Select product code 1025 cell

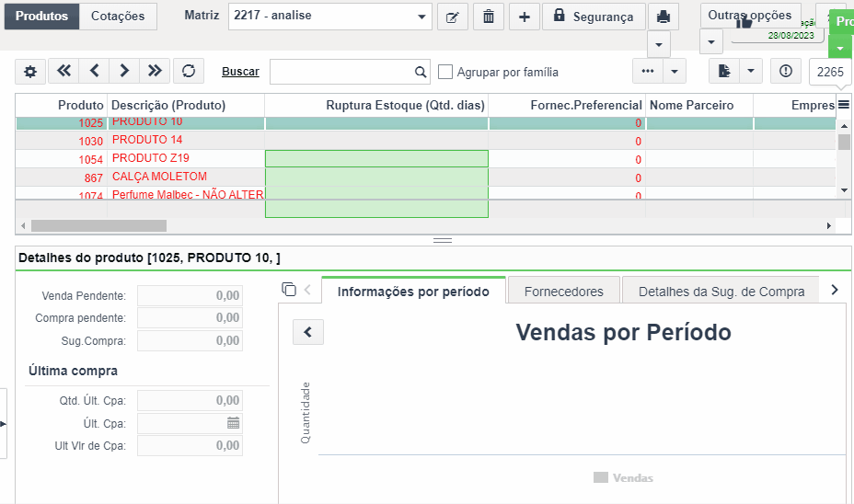click(62, 123)
